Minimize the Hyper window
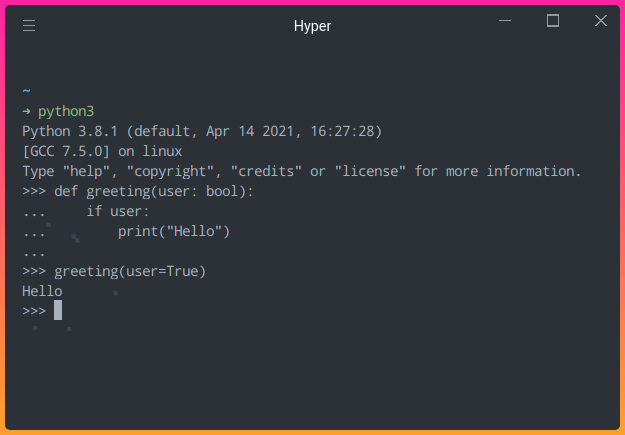This screenshot has width=625, height=435. [x=506, y=22]
